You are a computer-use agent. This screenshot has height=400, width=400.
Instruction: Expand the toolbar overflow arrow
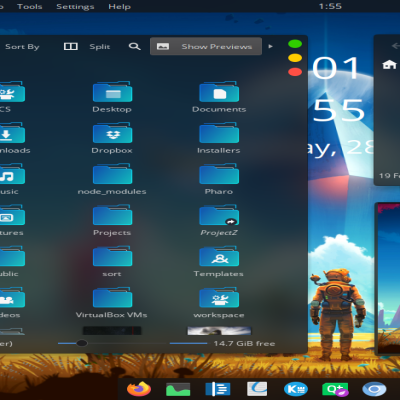tap(270, 46)
